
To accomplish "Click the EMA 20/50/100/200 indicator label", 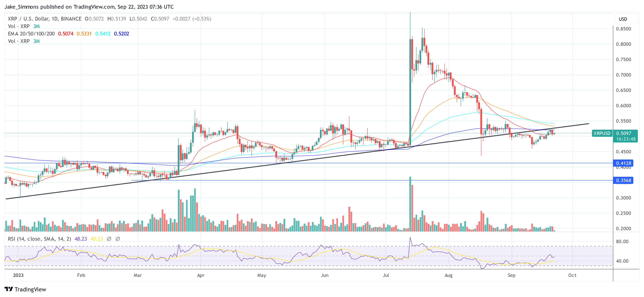I will tap(31, 34).
